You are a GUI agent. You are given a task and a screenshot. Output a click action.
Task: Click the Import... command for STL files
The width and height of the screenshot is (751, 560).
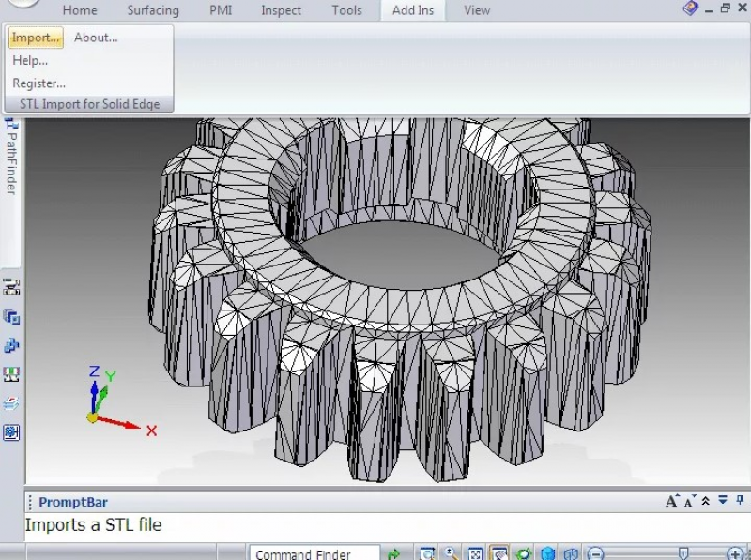point(36,38)
